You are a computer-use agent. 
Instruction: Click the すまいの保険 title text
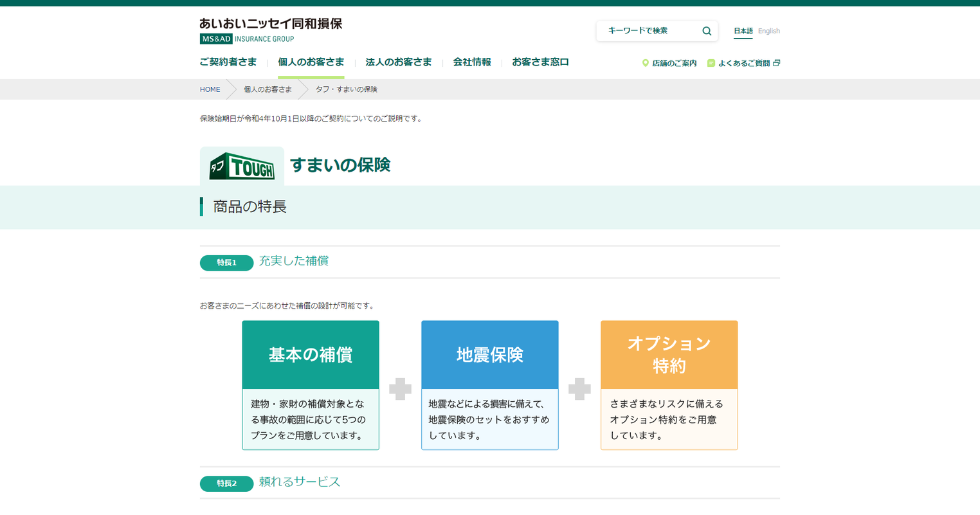pos(340,165)
